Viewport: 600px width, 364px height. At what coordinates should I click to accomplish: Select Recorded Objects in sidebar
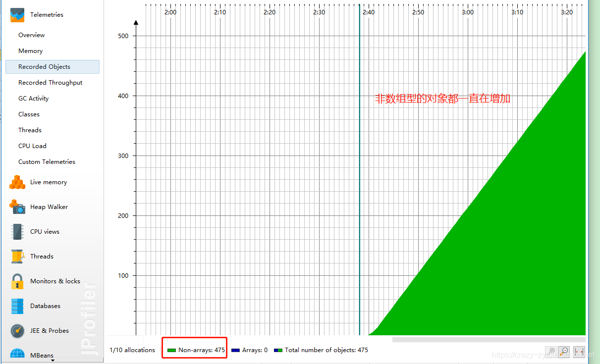pyautogui.click(x=53, y=67)
